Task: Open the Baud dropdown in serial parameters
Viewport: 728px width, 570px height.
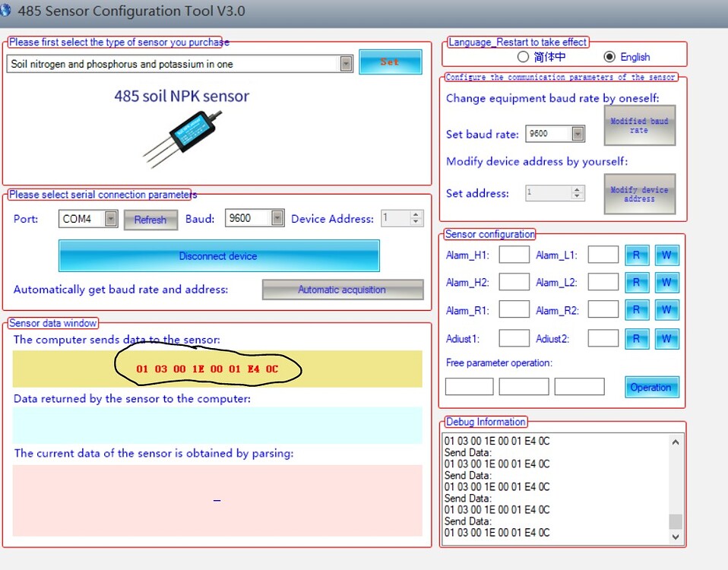Action: click(x=276, y=218)
